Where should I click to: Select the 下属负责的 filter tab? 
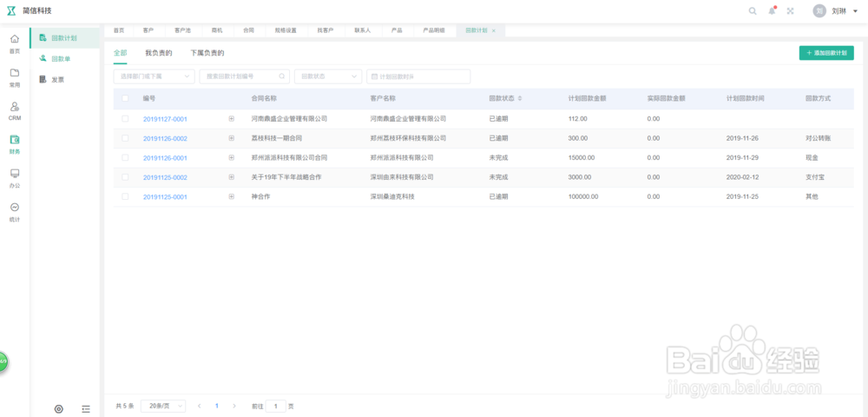pos(207,53)
